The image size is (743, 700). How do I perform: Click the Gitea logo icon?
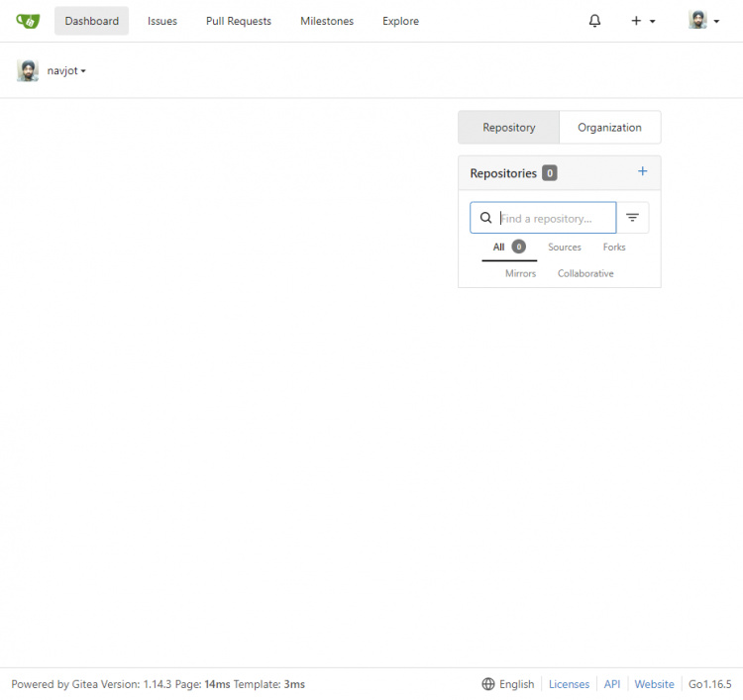pyautogui.click(x=28, y=21)
